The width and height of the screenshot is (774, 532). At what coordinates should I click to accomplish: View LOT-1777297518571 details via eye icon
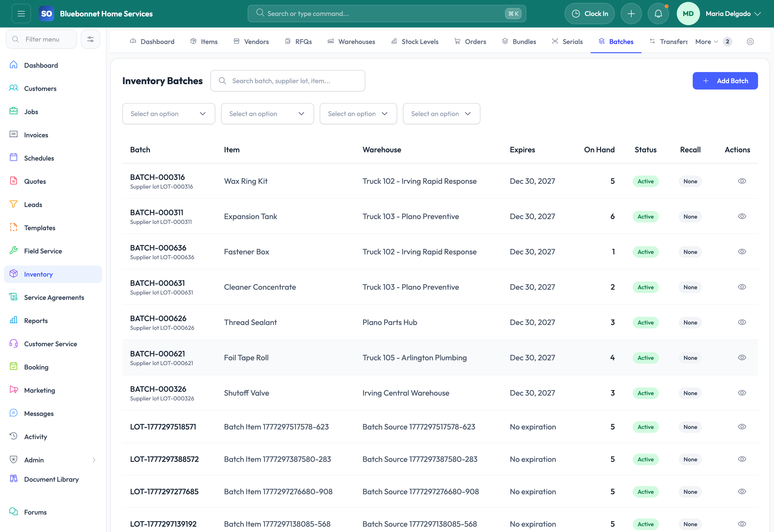[x=742, y=427]
